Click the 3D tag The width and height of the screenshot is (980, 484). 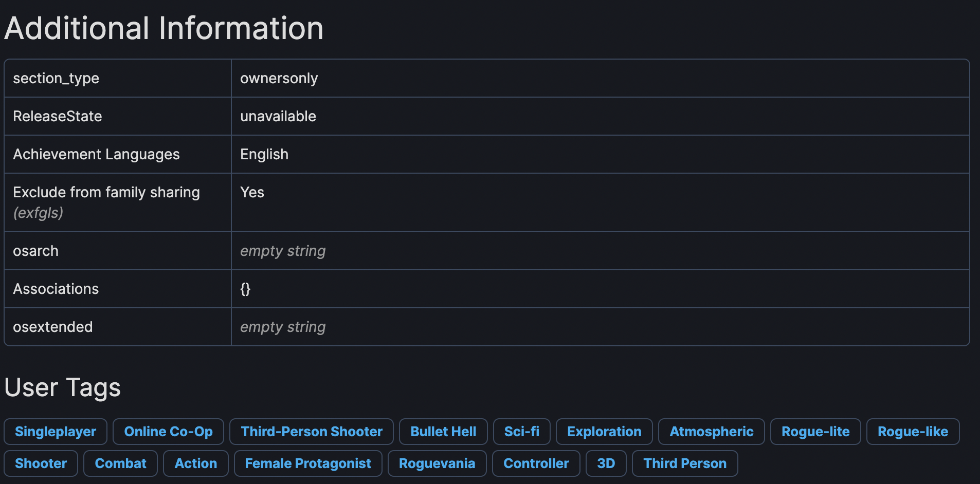pos(606,463)
